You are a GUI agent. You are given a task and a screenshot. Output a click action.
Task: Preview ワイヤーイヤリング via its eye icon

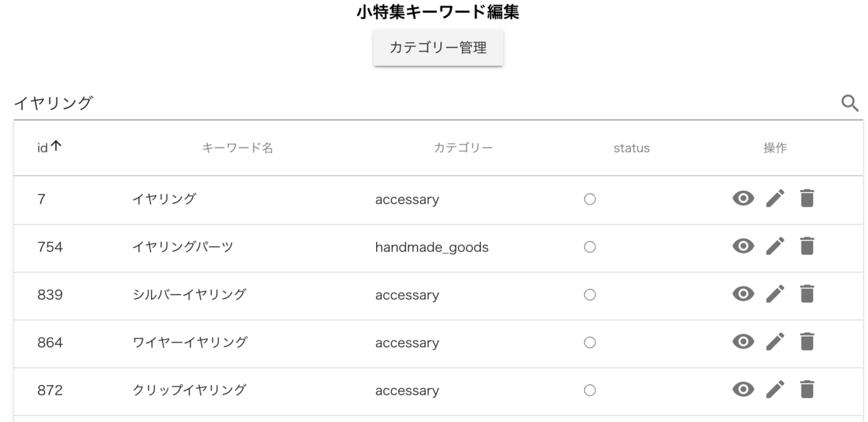(741, 343)
